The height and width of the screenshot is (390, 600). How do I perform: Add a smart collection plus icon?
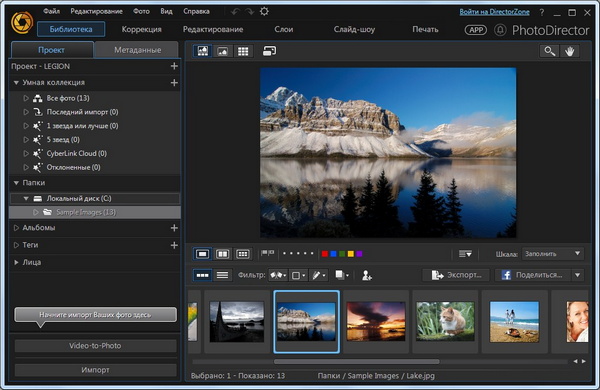[x=174, y=83]
